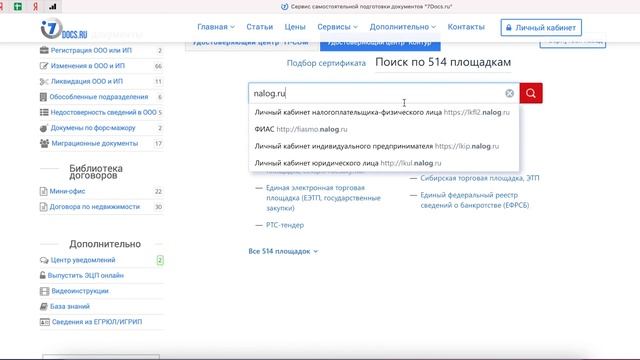Open the Сервисы dropdown menu

coord(338,27)
